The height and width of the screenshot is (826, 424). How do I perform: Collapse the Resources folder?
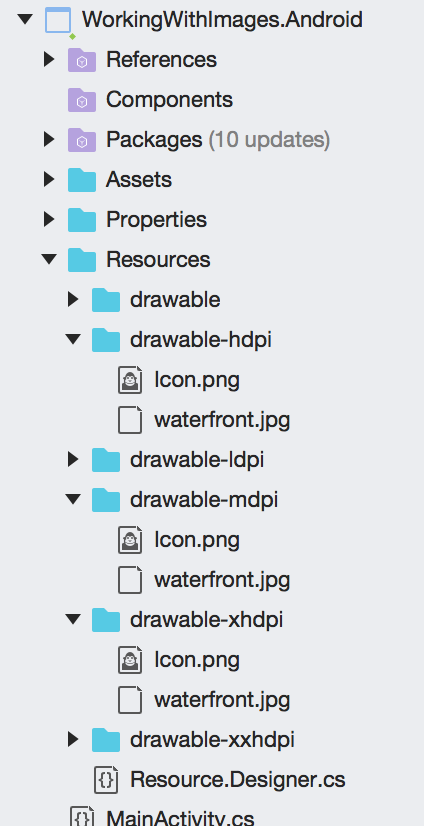49,259
